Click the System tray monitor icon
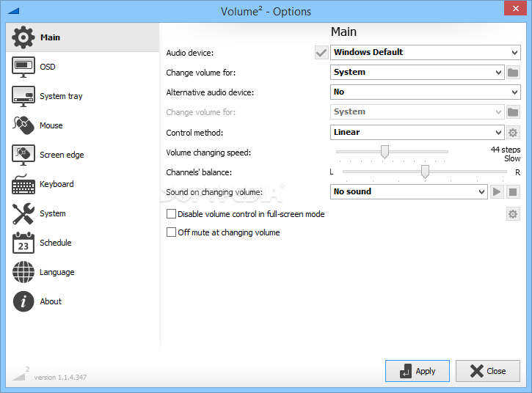The image size is (532, 393). (x=23, y=96)
